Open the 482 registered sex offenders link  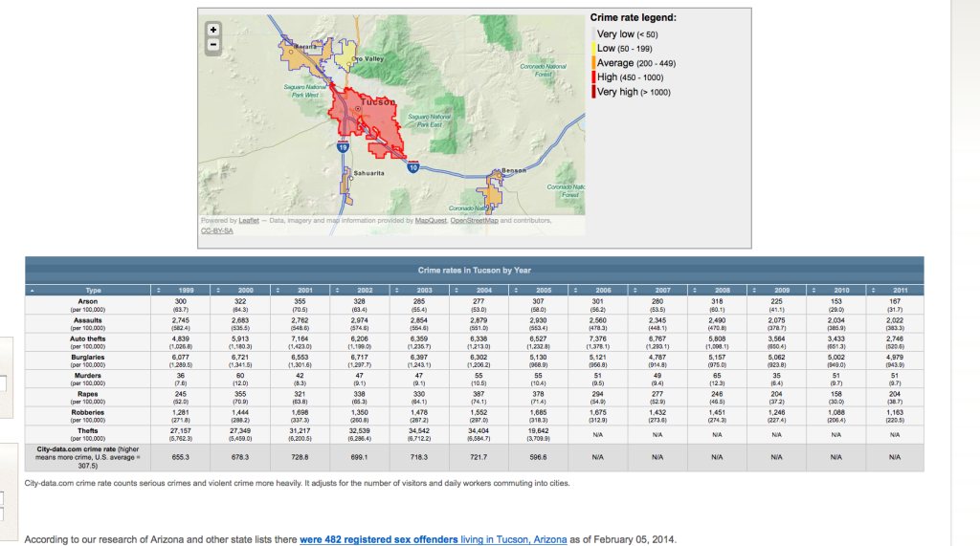click(379, 539)
